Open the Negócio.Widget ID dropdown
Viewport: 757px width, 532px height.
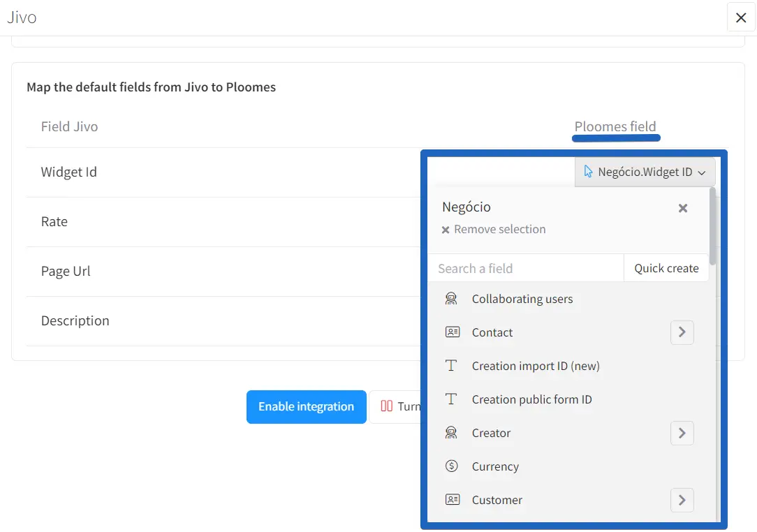(x=645, y=172)
